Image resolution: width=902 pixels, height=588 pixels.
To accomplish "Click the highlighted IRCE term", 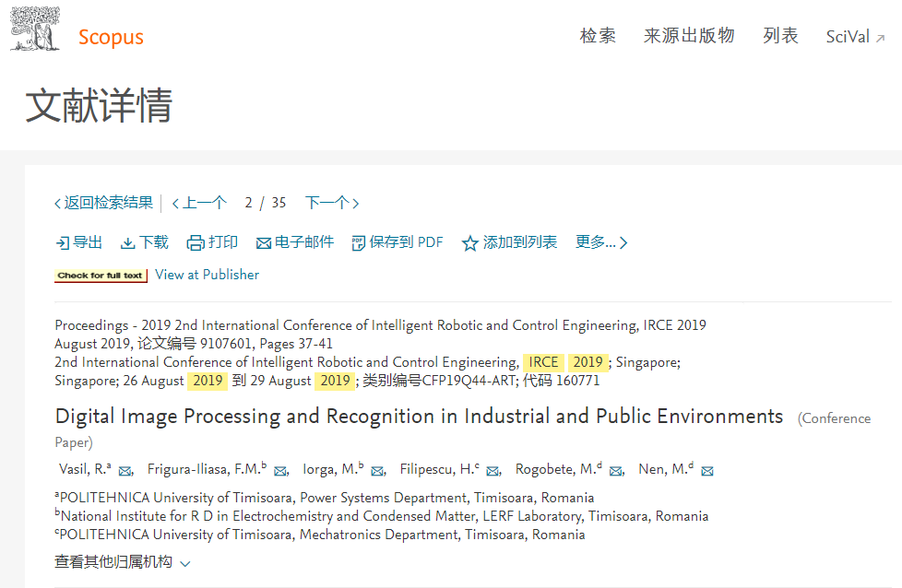I will pos(543,362).
